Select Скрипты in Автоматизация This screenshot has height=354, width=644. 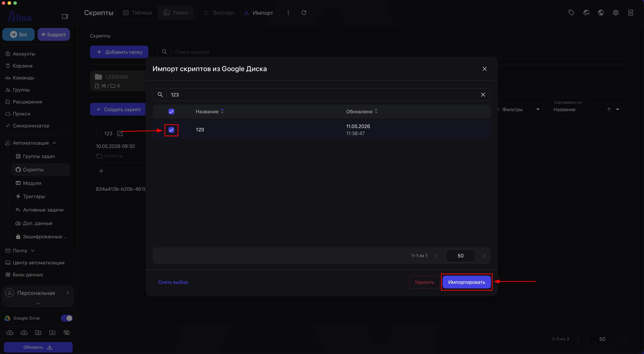click(x=40, y=170)
